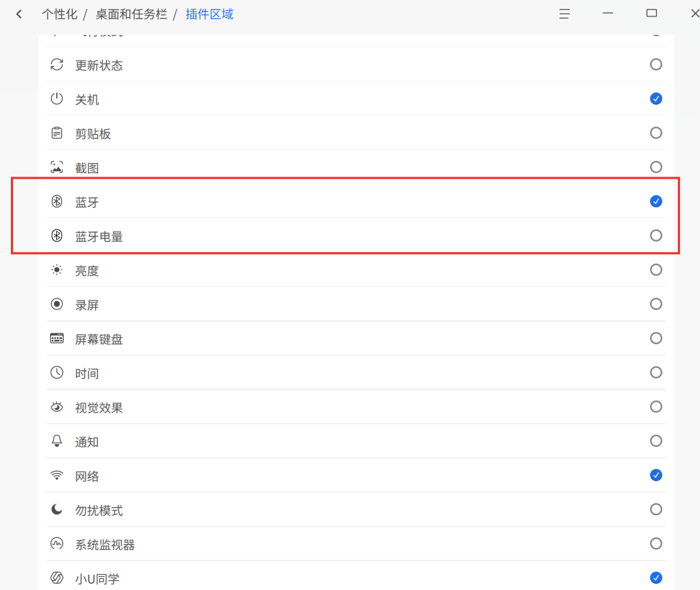Select the 亮度 label text
Image resolution: width=700 pixels, height=590 pixels.
pyautogui.click(x=86, y=270)
